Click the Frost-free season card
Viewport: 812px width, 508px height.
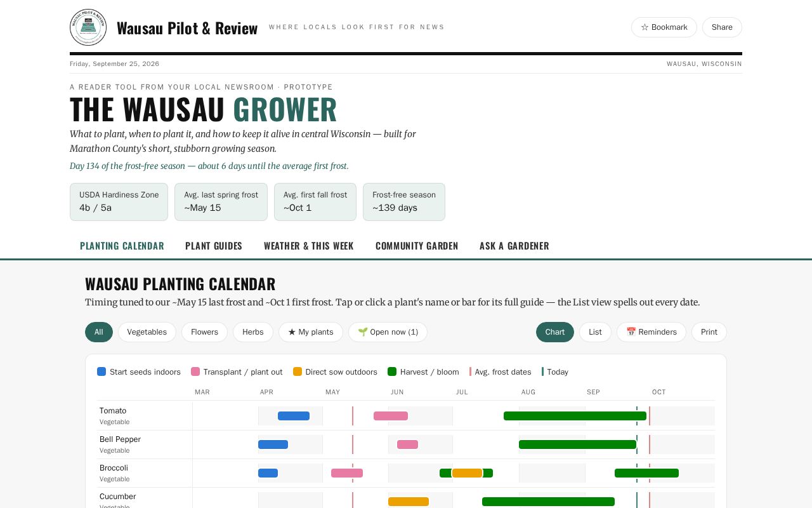pyautogui.click(x=404, y=202)
